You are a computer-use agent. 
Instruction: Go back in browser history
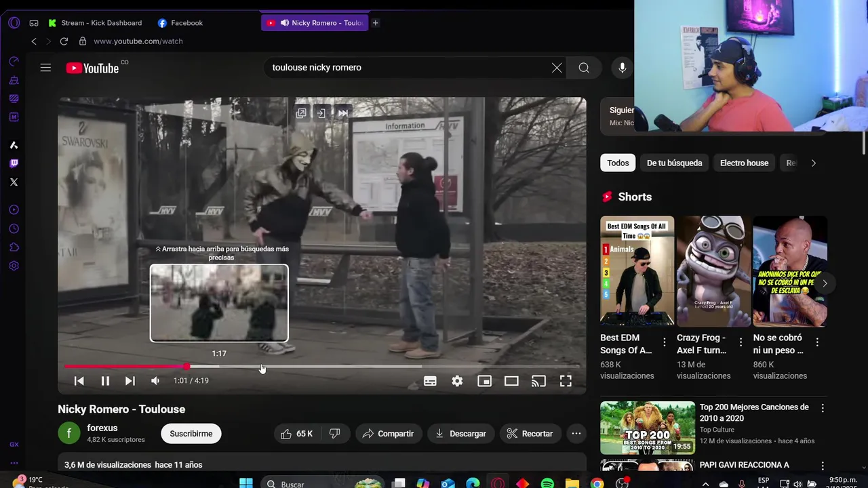pos(34,41)
